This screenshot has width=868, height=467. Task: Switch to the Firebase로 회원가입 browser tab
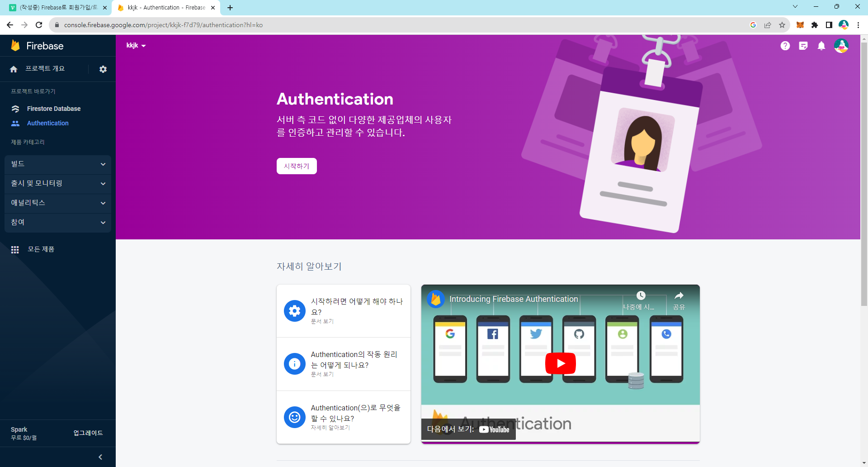click(x=58, y=8)
